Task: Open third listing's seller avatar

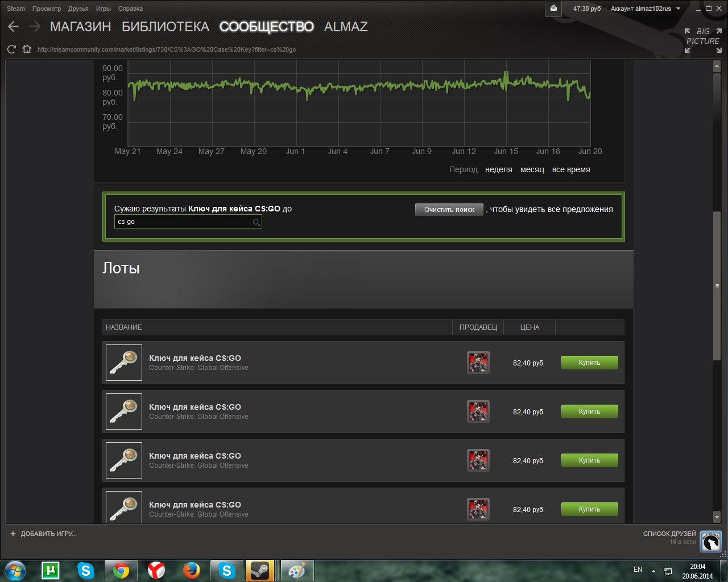Action: (478, 460)
